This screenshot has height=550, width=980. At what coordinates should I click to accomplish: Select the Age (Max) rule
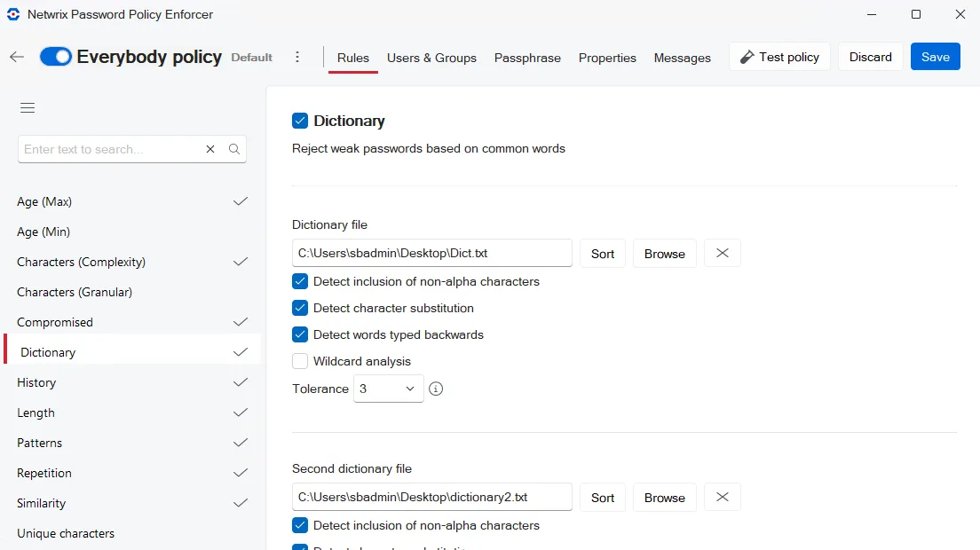tap(132, 201)
